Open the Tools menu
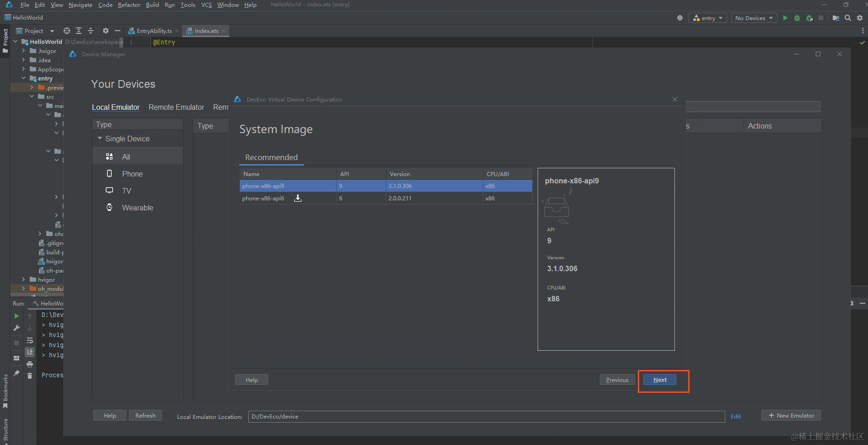This screenshot has height=445, width=868. point(188,5)
